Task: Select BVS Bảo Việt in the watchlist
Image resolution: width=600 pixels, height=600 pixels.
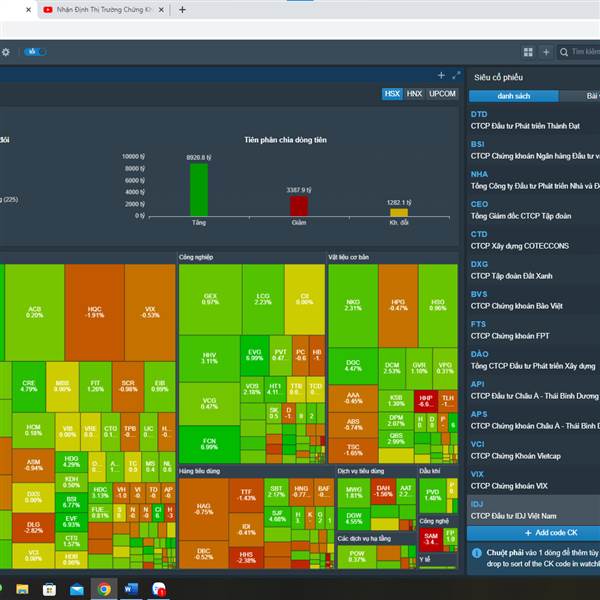Action: tap(535, 300)
